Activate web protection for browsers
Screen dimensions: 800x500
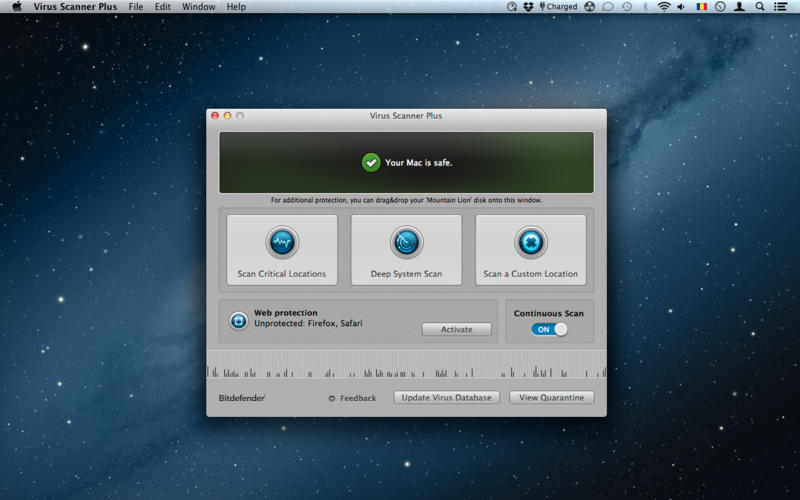[x=457, y=329]
